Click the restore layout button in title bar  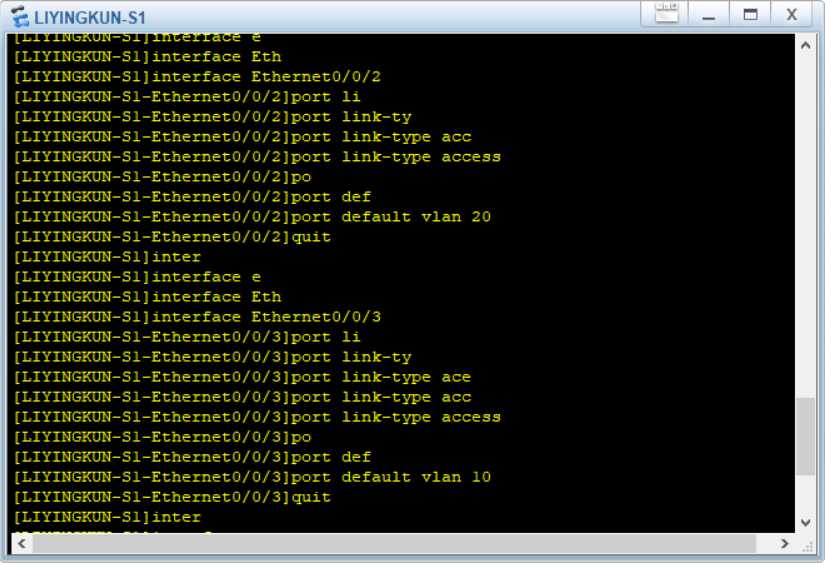pos(666,13)
